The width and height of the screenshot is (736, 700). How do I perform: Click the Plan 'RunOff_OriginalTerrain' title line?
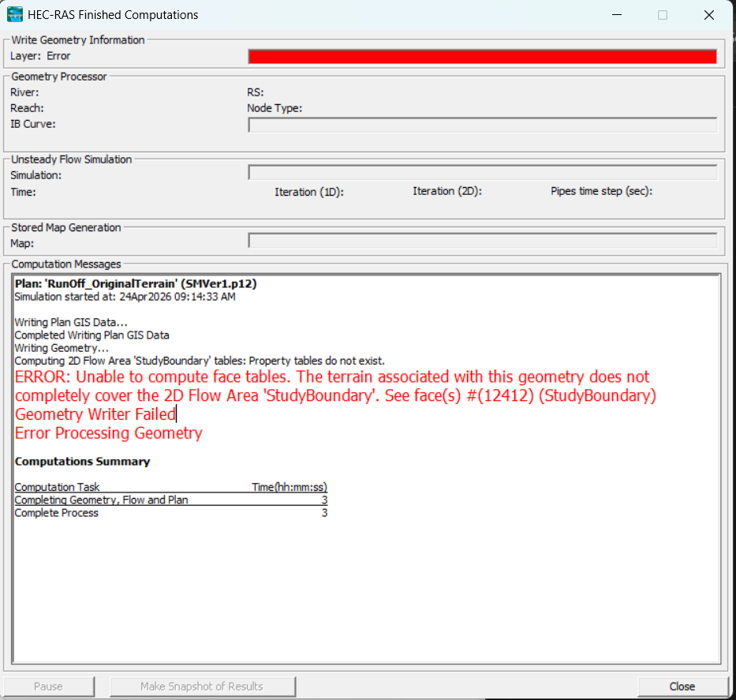click(x=135, y=283)
